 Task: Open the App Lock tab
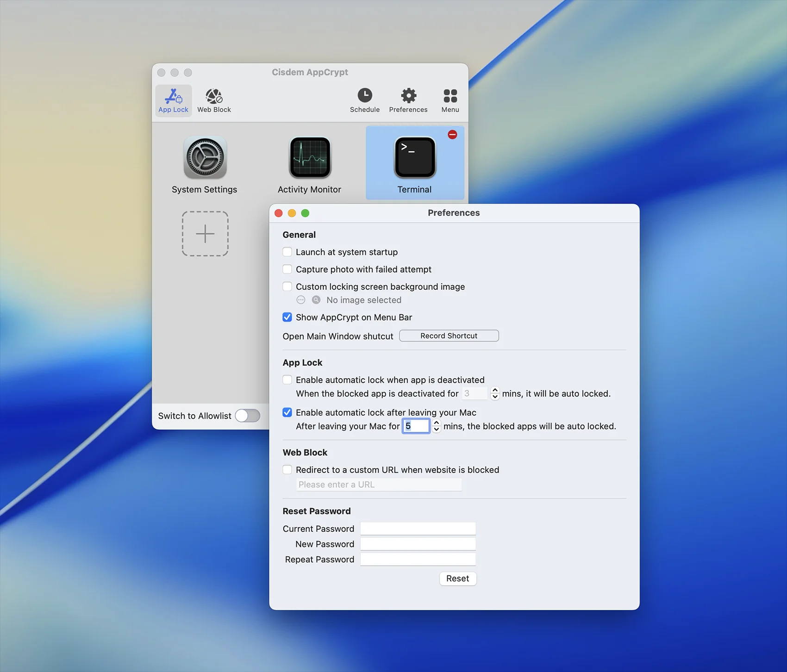pyautogui.click(x=174, y=101)
